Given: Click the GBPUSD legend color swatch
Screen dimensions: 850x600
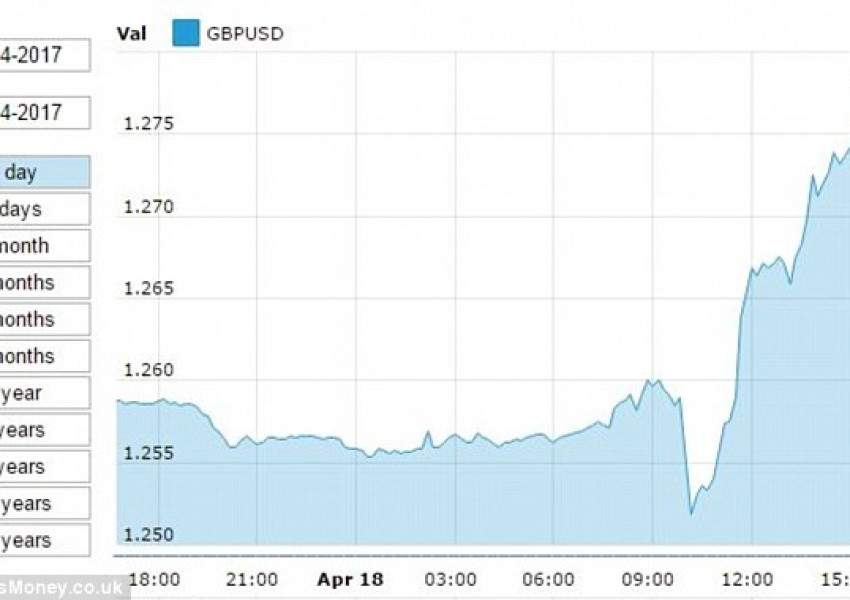Looking at the screenshot, I should (x=185, y=34).
